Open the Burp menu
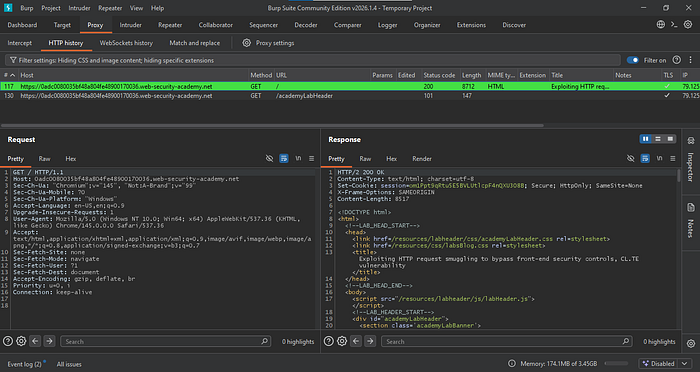This screenshot has height=372, width=700. click(x=27, y=8)
